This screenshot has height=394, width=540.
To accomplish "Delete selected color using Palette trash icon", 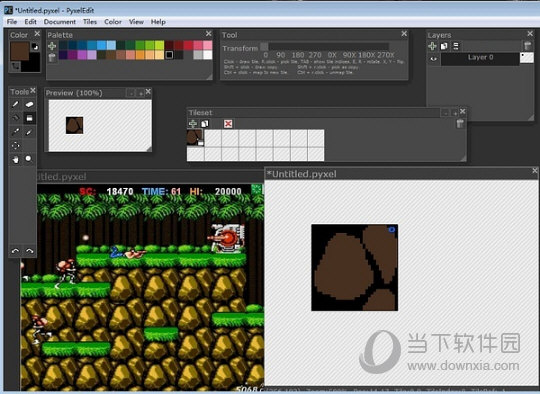I will coord(52,57).
